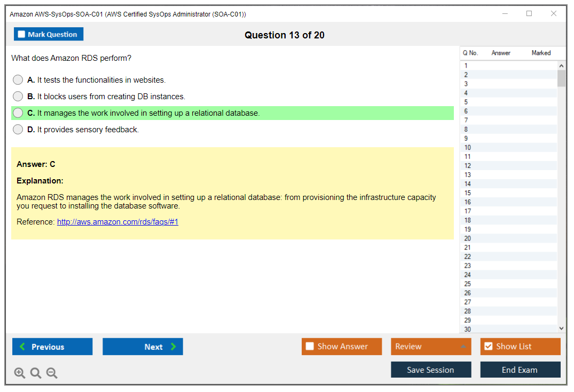Select answer option A radio button
Image resolution: width=574 pixels, height=392 pixels.
[x=18, y=80]
